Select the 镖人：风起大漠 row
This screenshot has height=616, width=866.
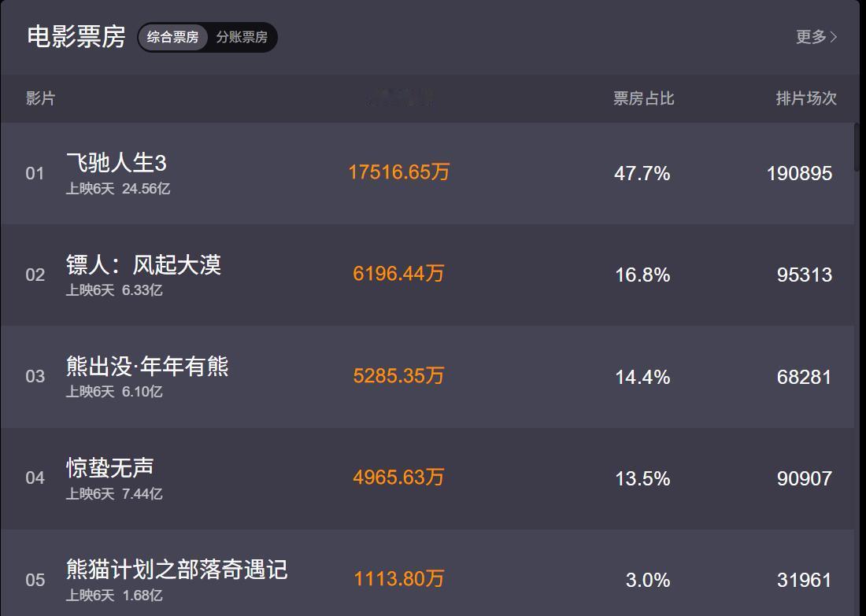pyautogui.click(x=143, y=265)
